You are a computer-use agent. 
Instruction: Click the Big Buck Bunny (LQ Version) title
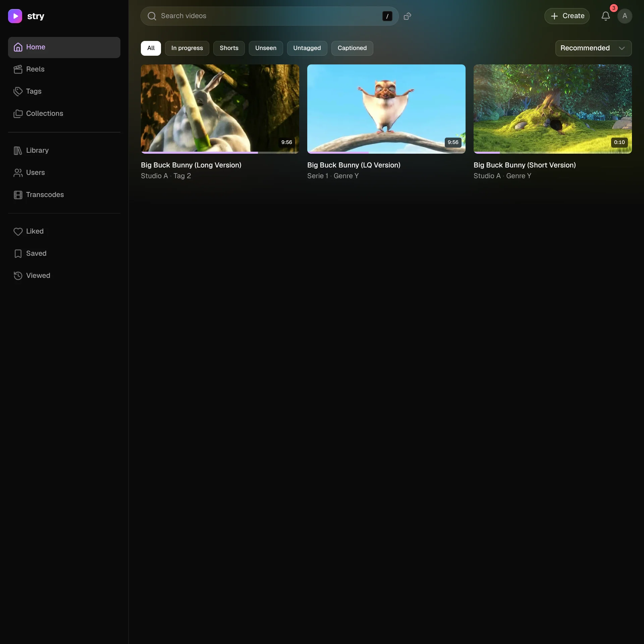[354, 165]
